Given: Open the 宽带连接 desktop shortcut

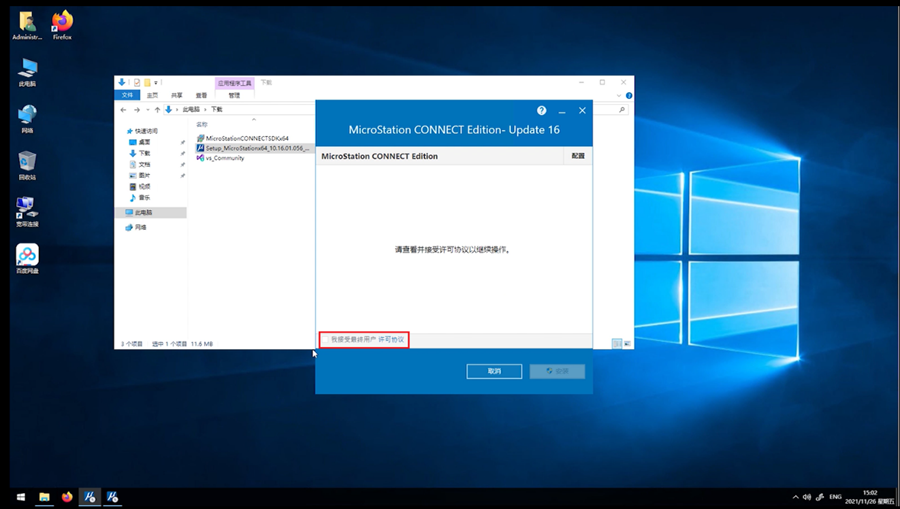Looking at the screenshot, I should 27,212.
